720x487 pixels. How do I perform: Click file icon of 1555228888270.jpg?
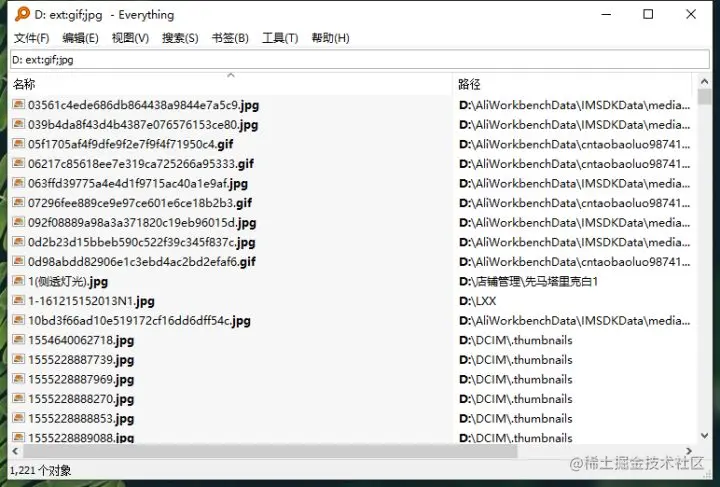(18, 399)
